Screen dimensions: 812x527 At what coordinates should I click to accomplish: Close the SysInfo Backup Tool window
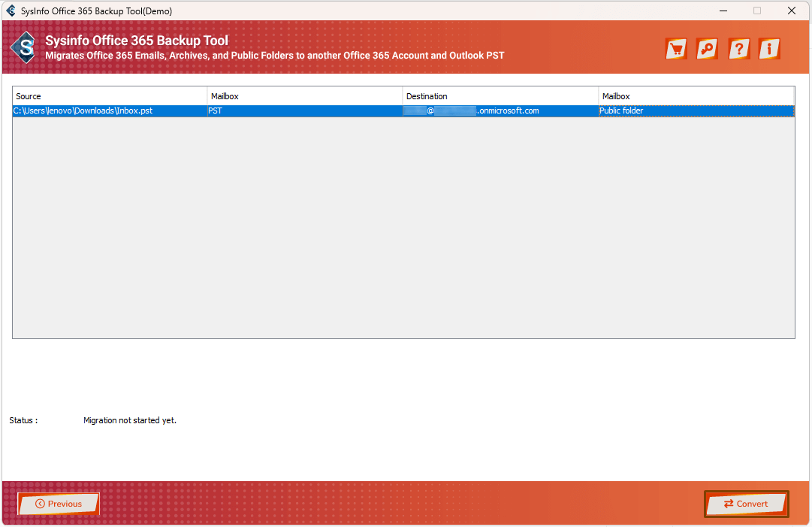pos(791,11)
